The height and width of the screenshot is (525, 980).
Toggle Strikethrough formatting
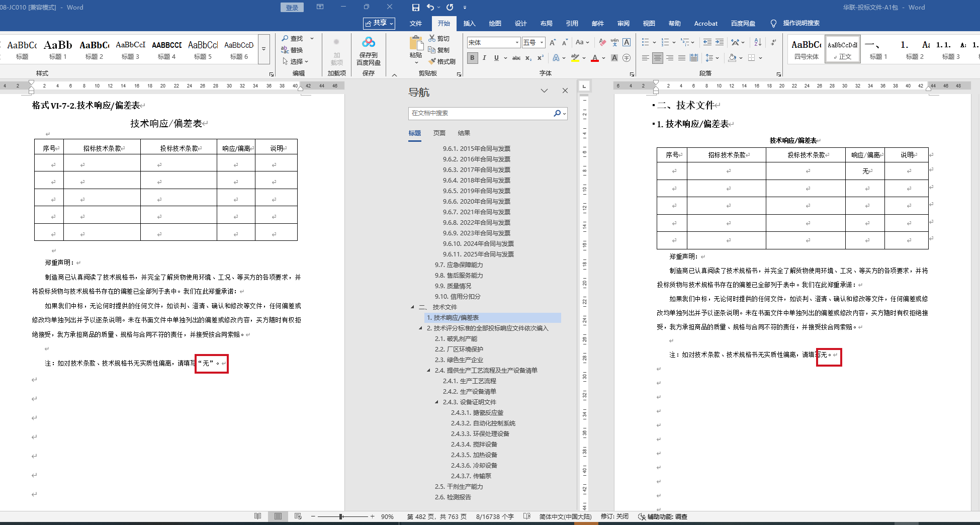tap(516, 58)
